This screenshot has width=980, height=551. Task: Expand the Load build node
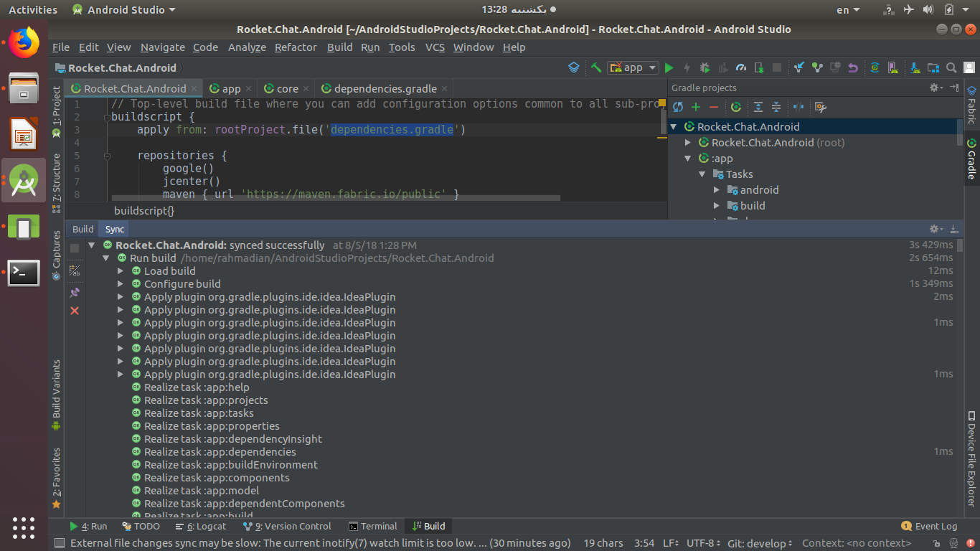coord(121,271)
